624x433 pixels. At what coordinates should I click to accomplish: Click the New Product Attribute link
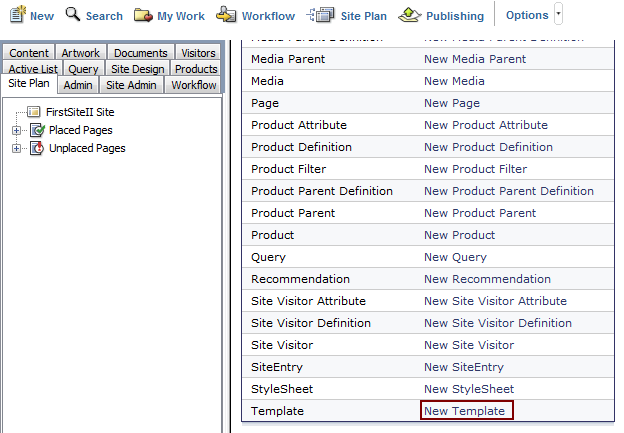tap(486, 125)
